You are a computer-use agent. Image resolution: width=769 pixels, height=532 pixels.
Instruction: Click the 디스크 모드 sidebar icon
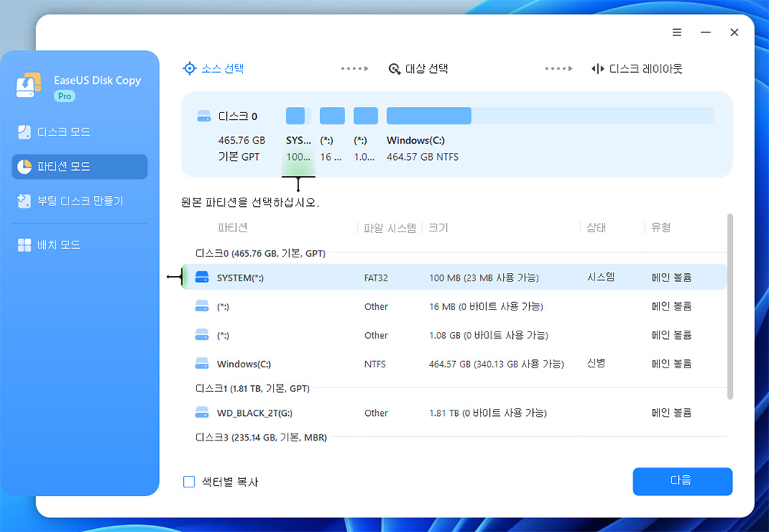coord(24,132)
